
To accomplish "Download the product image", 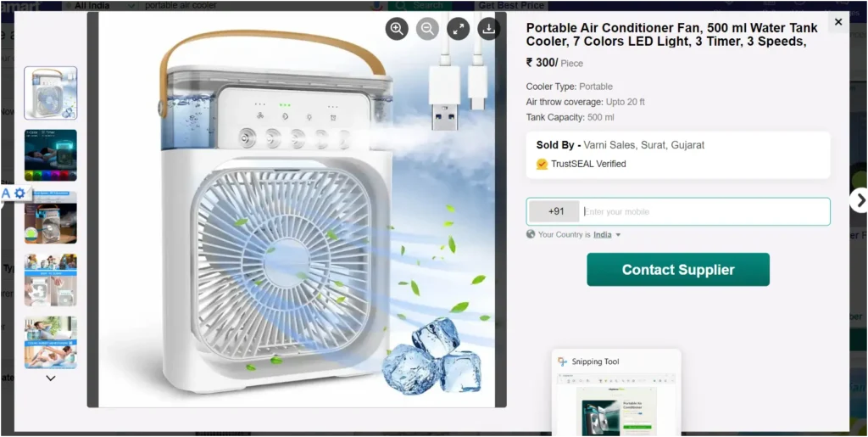I will (x=489, y=29).
